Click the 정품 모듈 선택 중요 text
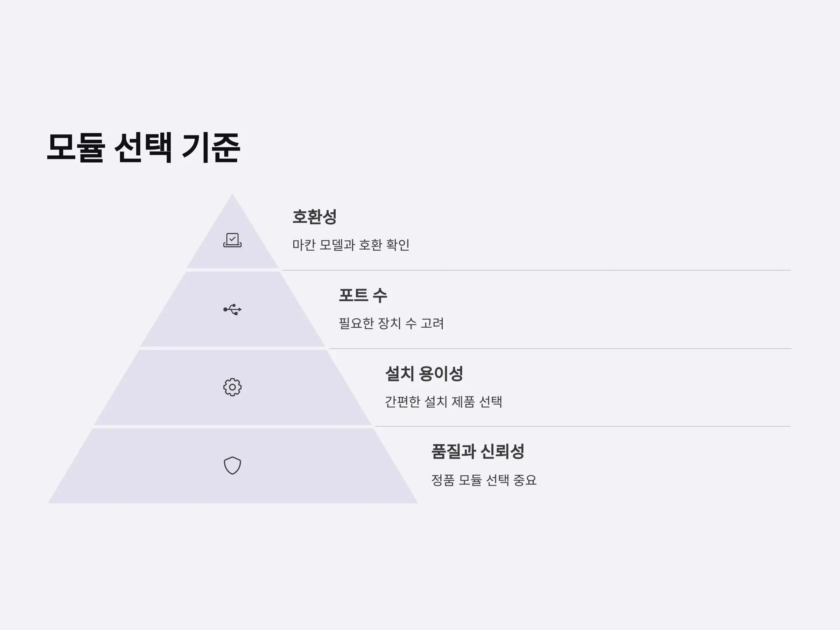 pyautogui.click(x=484, y=480)
